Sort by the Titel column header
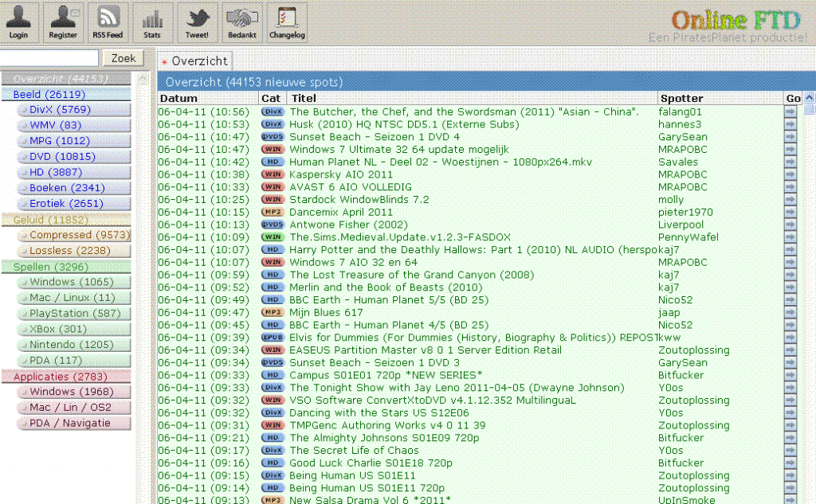 pos(472,98)
